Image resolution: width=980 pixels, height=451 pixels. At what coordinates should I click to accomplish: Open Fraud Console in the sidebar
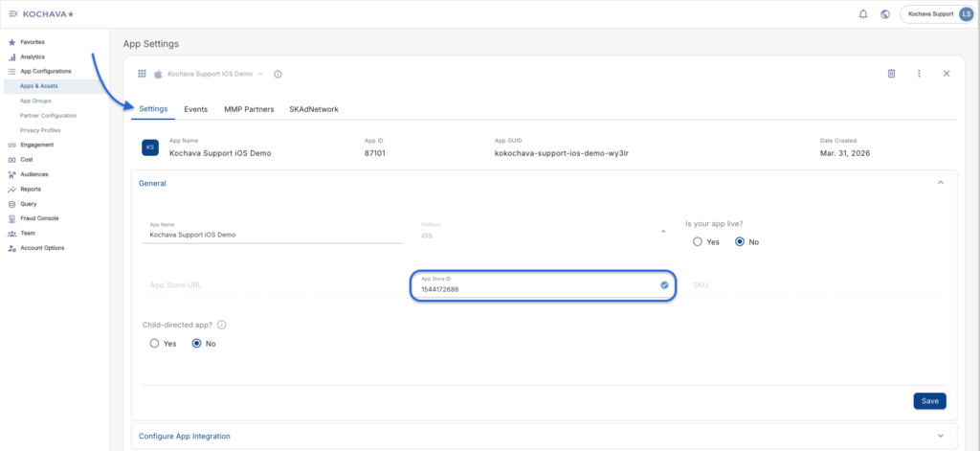[39, 218]
